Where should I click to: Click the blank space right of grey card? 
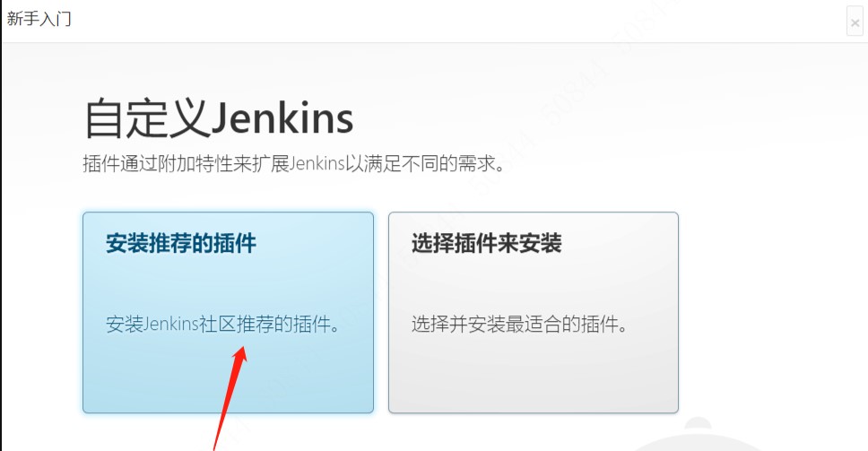772,312
